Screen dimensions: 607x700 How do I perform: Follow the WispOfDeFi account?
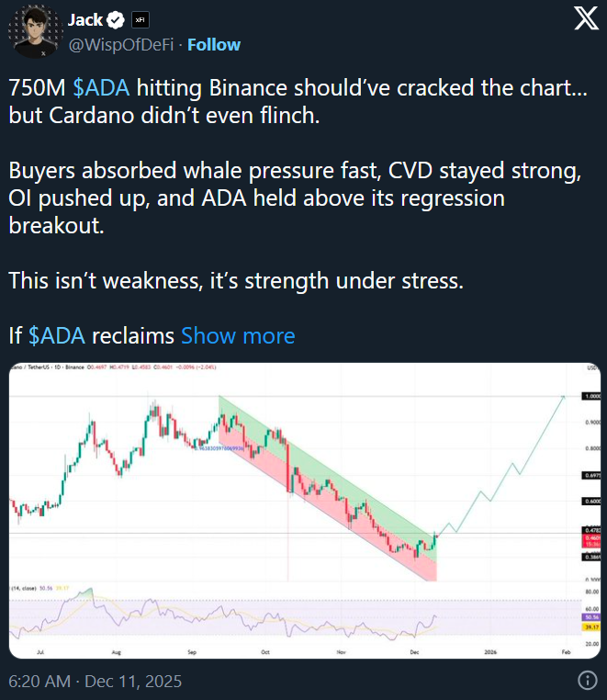214,44
